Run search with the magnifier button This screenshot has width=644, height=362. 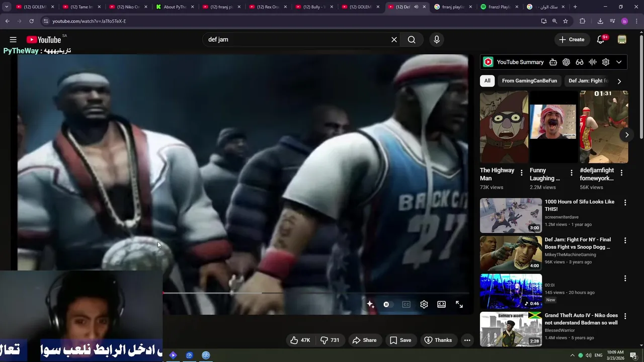[412, 40]
